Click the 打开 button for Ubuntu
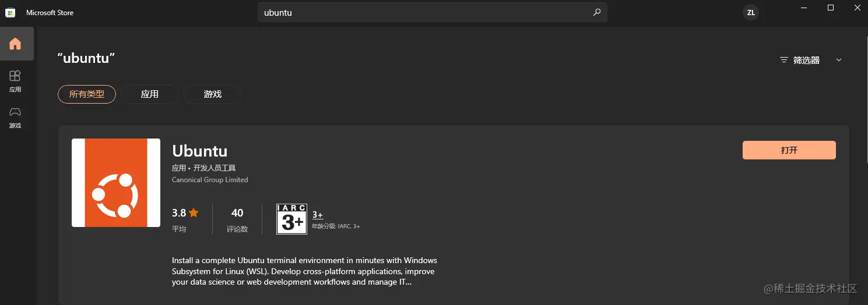Viewport: 868px width, 305px height. (789, 150)
